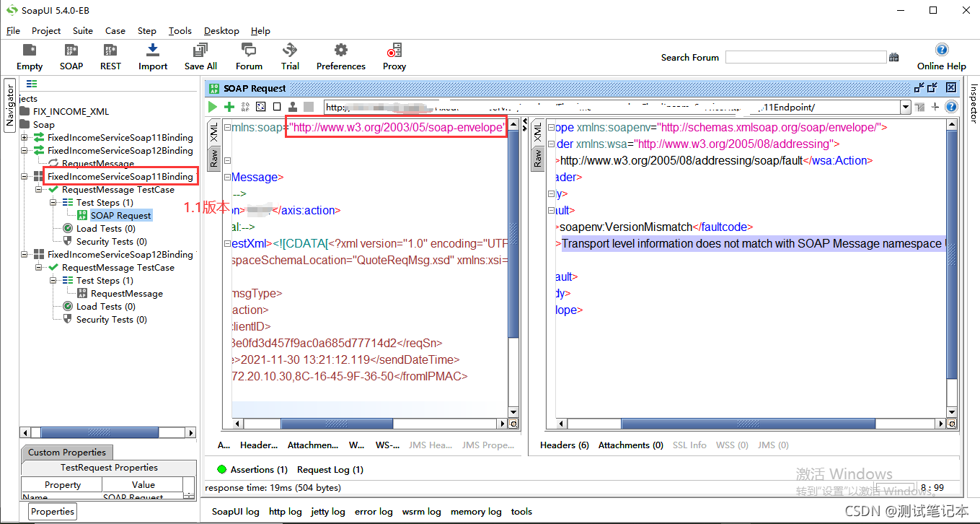Open the Assertions (1) tab
Screen dimensions: 980x524
pyautogui.click(x=252, y=469)
